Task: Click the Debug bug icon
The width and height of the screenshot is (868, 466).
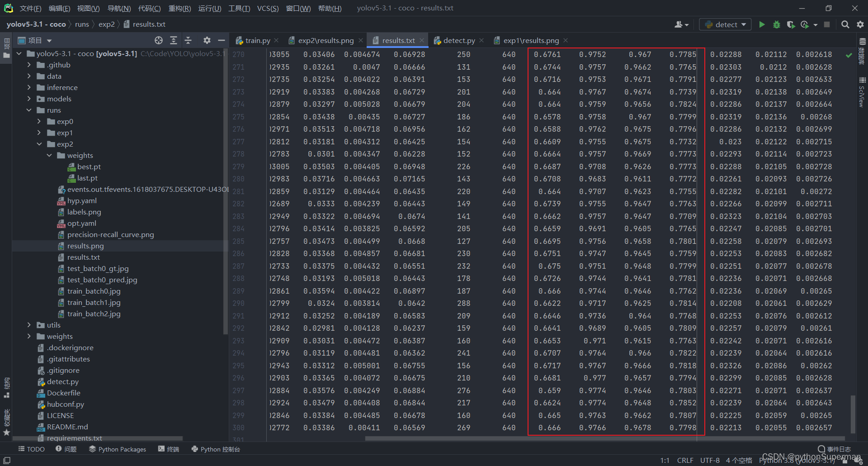Action: pos(777,24)
